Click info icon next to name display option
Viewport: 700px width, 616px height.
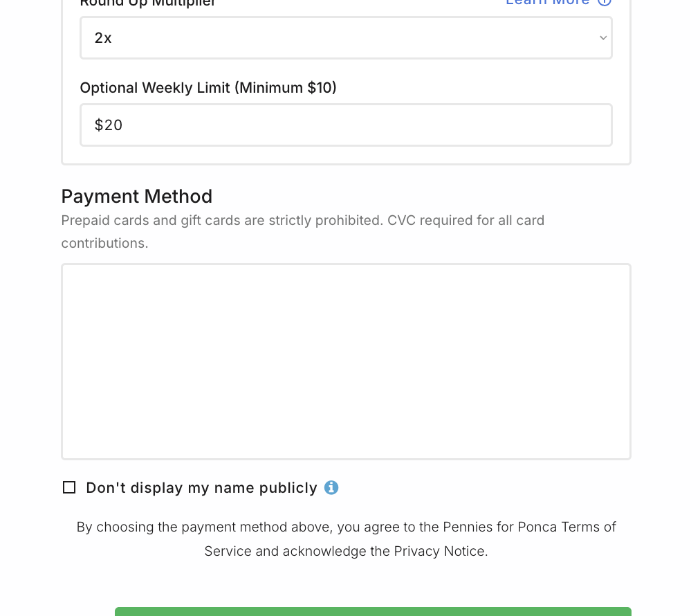(331, 488)
